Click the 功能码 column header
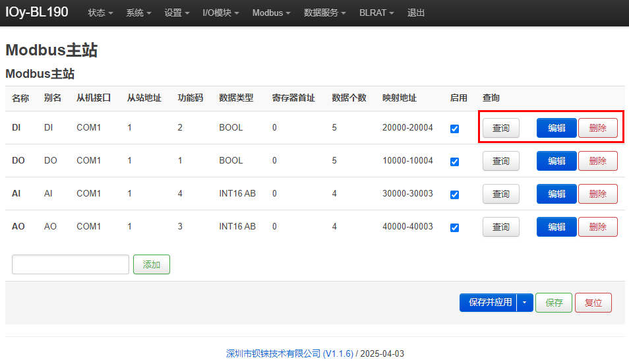 tap(191, 98)
